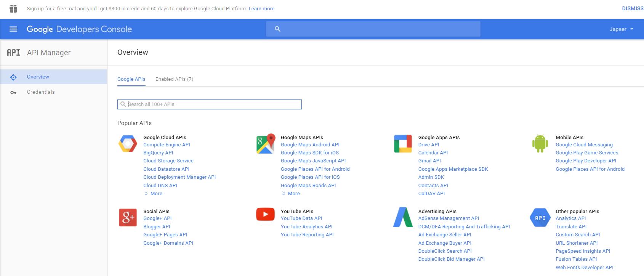Switch to the Enabled APIs (7) tab
The width and height of the screenshot is (644, 276).
(174, 79)
